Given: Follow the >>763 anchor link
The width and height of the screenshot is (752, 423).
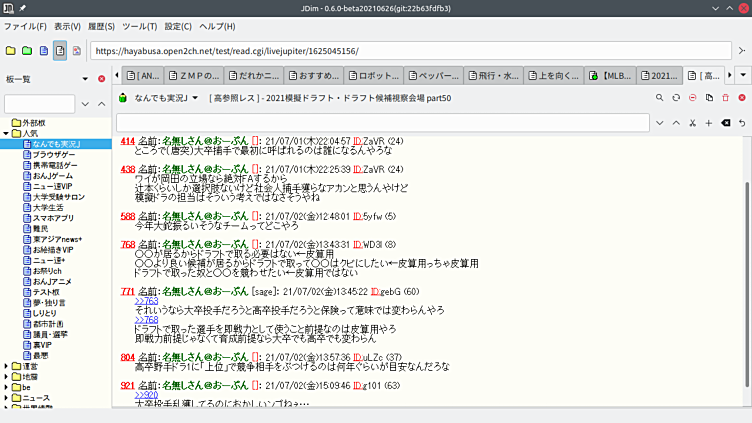Looking at the screenshot, I should pyautogui.click(x=146, y=301).
